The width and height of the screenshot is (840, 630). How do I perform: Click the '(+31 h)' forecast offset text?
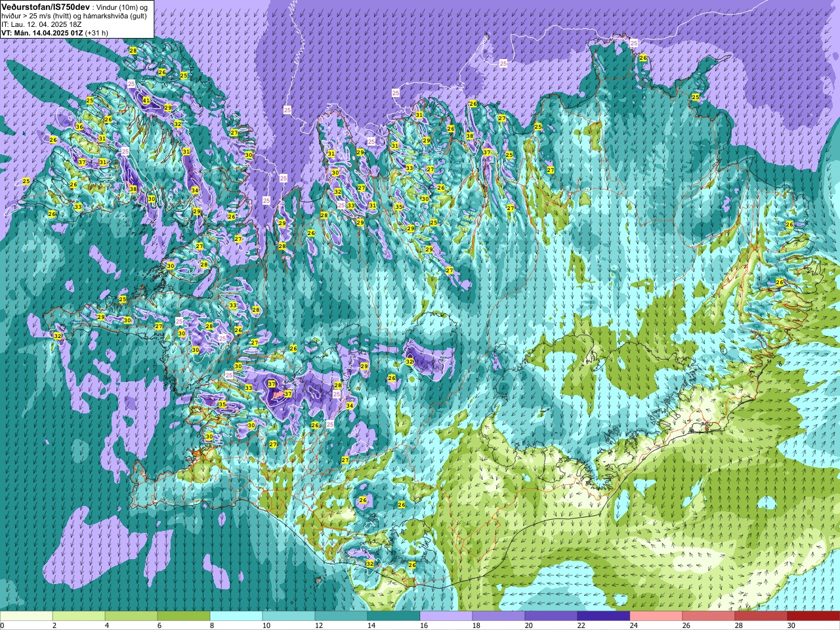point(96,32)
